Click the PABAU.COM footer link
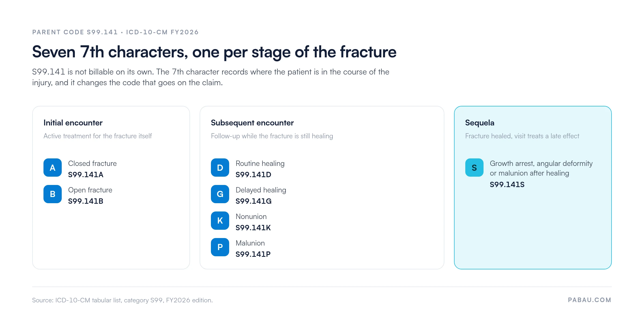Image resolution: width=644 pixels, height=334 pixels. [x=590, y=300]
